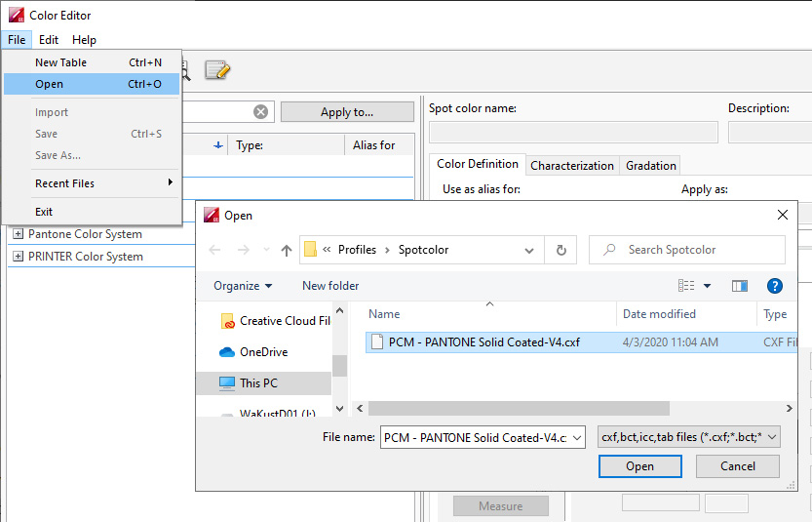
Task: Choose Exit from the File menu
Action: 93,212
